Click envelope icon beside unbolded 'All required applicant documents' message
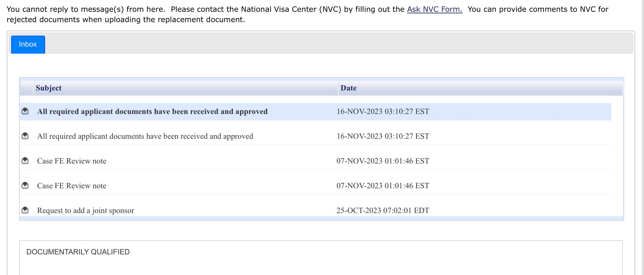The width and height of the screenshot is (644, 275). click(x=25, y=136)
